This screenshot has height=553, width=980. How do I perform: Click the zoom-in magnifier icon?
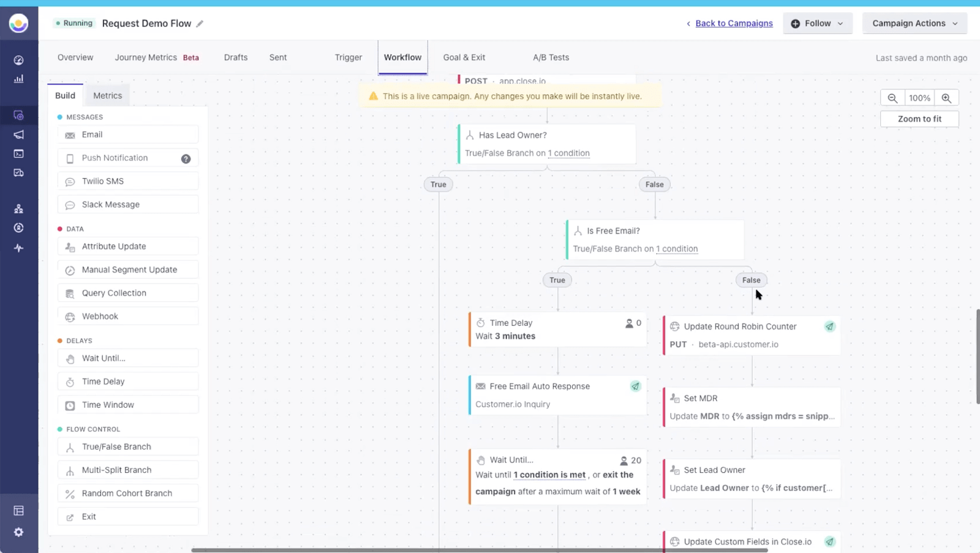tap(946, 97)
